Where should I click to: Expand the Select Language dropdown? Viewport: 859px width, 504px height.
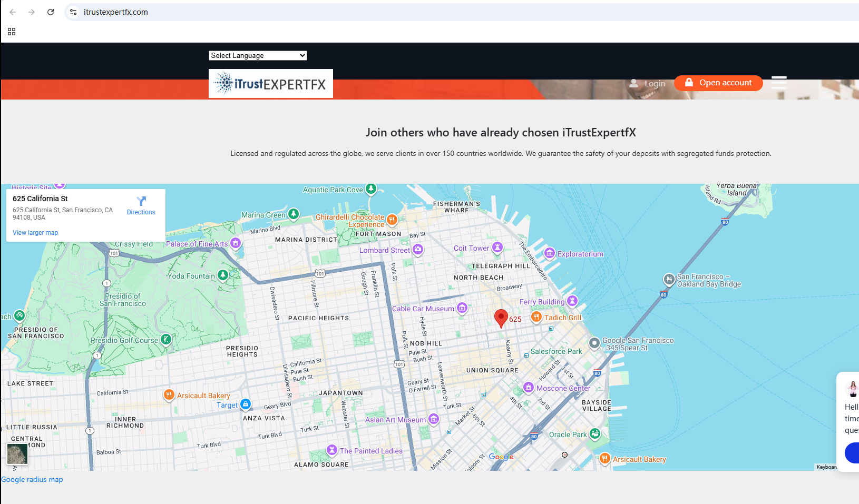coord(258,55)
